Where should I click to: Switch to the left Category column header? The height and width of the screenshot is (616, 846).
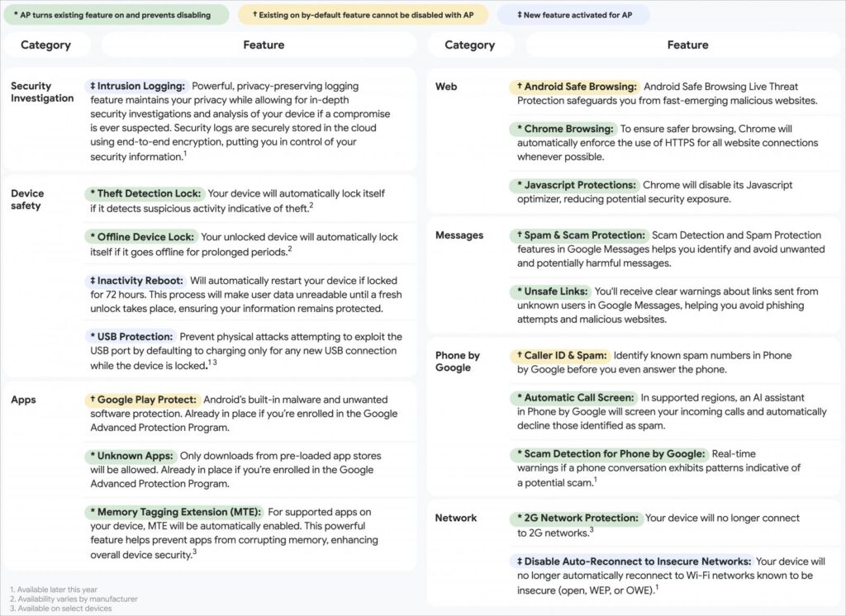pyautogui.click(x=47, y=45)
